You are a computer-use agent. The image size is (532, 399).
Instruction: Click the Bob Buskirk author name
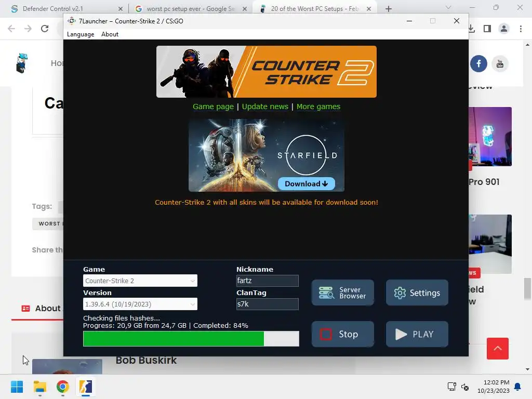[146, 361]
